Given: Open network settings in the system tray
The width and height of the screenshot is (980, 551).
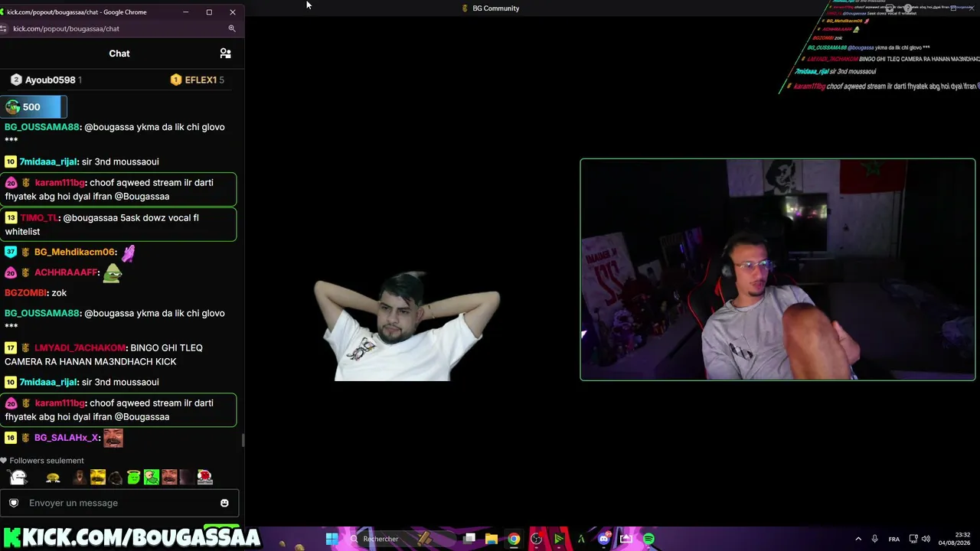Looking at the screenshot, I should click(x=913, y=539).
